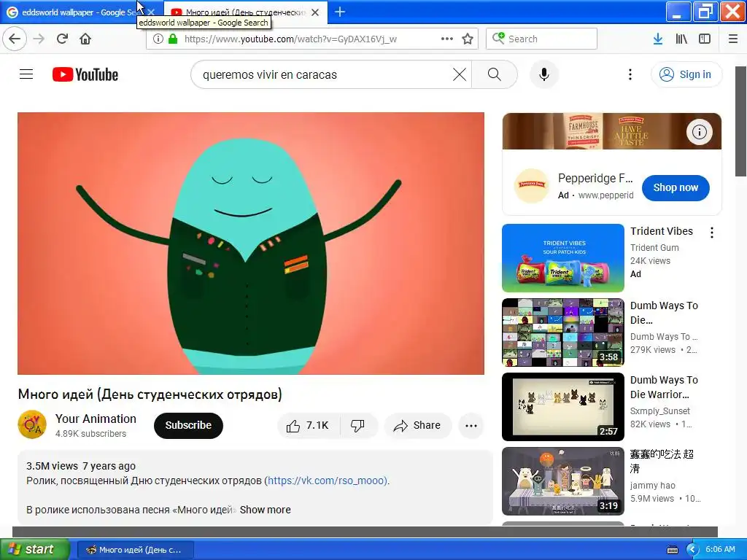Click the page vertical scrollbar thumb
The image size is (747, 560).
click(741, 122)
